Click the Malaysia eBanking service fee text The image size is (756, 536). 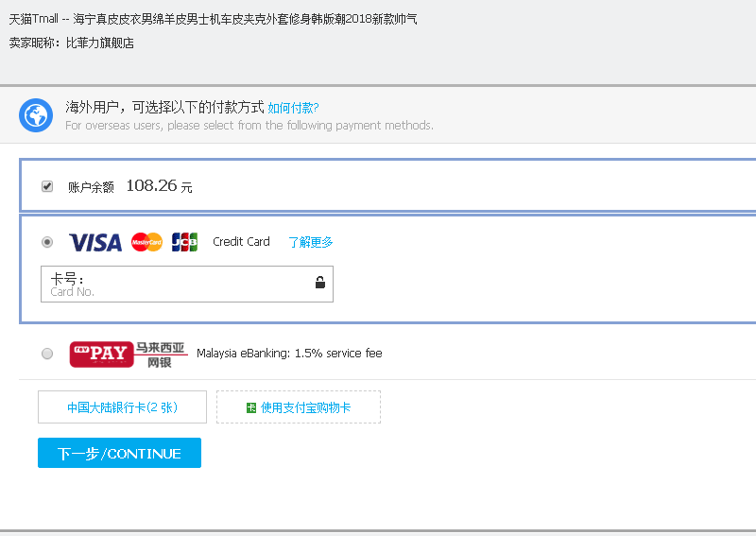[289, 354]
